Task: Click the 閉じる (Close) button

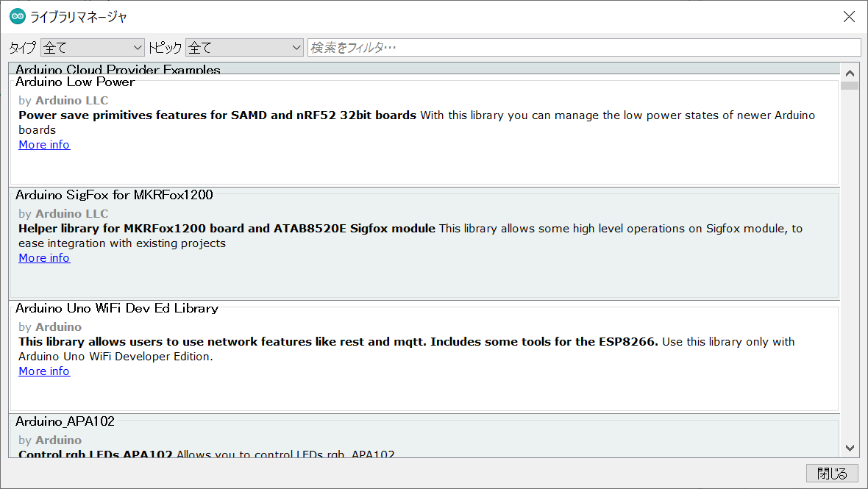Action: point(832,474)
